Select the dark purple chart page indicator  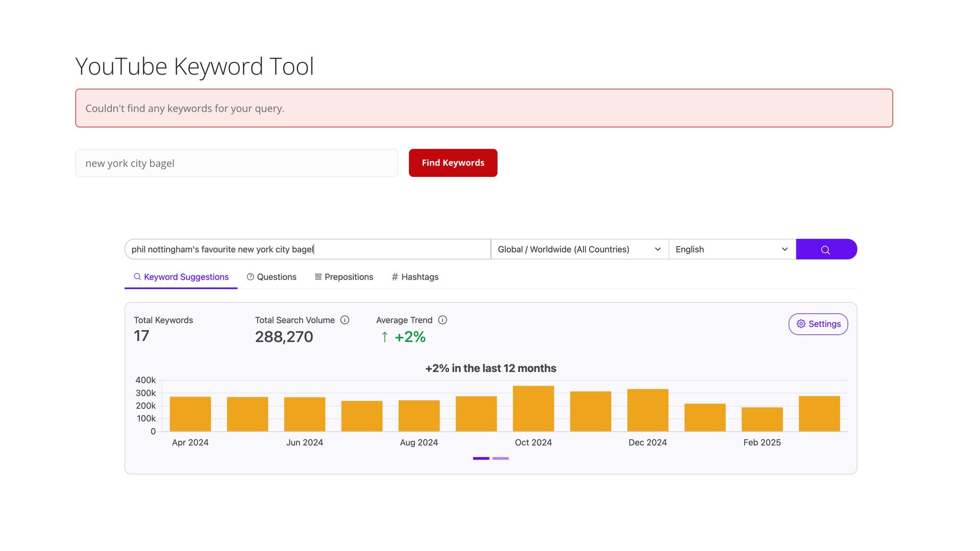click(481, 458)
